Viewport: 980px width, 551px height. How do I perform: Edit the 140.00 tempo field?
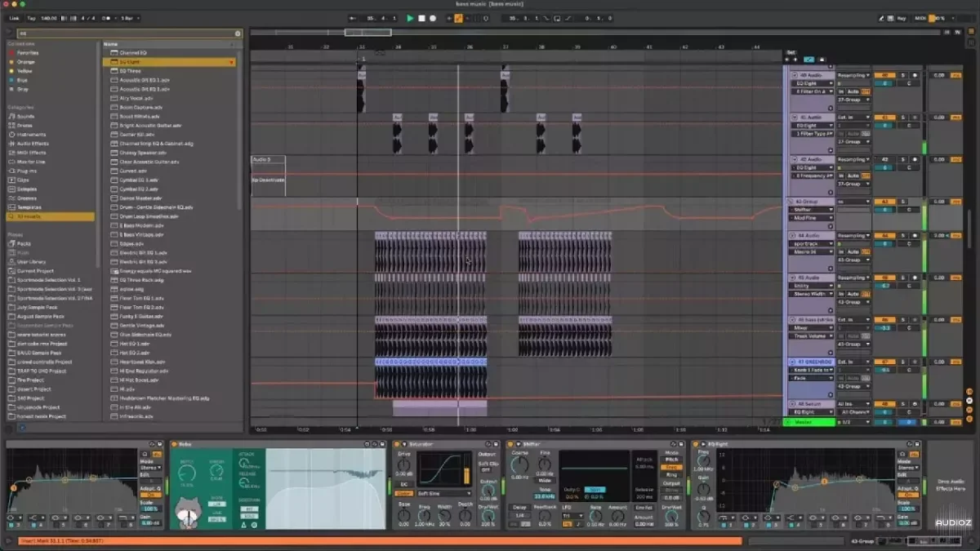click(x=48, y=17)
